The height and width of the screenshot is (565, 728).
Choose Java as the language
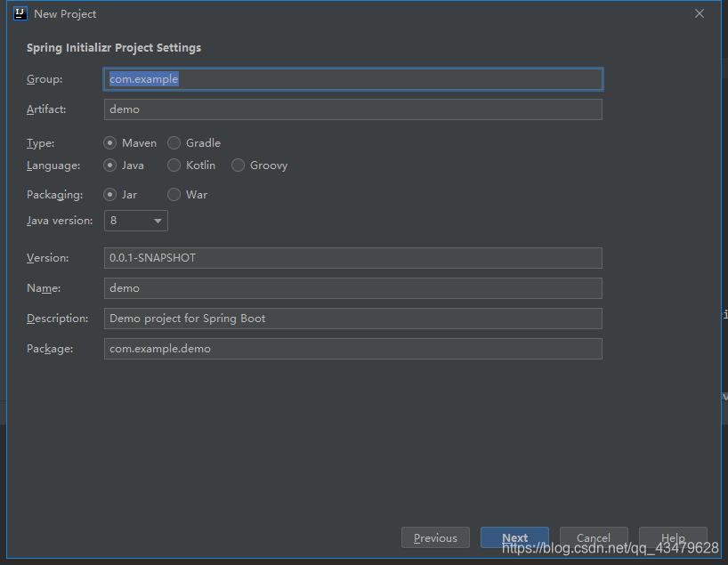(124, 165)
